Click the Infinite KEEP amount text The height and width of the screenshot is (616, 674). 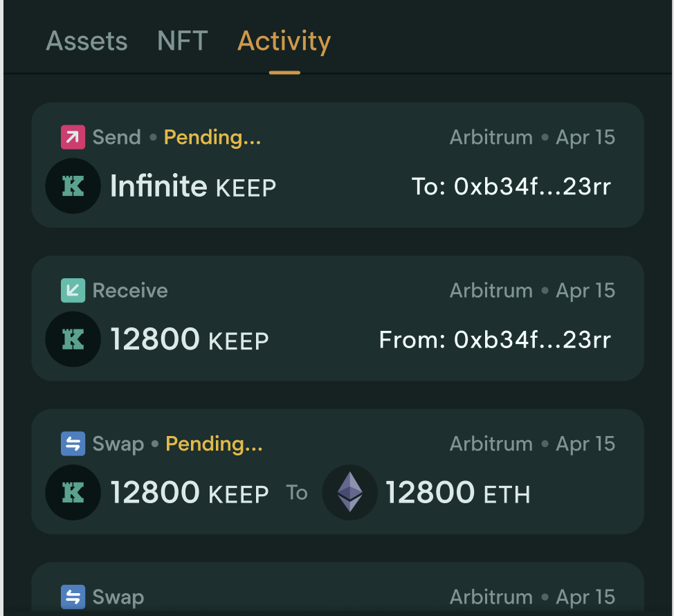192,186
